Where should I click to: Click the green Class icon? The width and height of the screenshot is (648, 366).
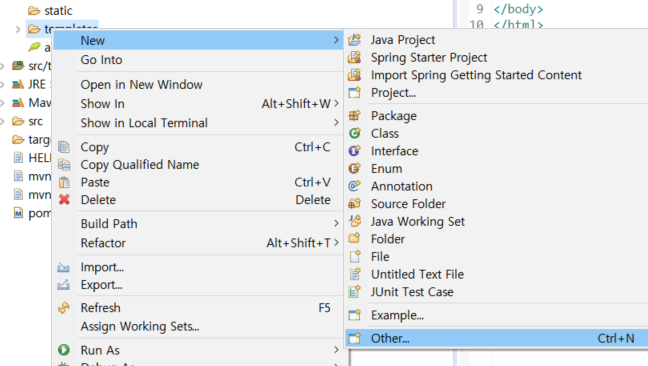coord(355,133)
